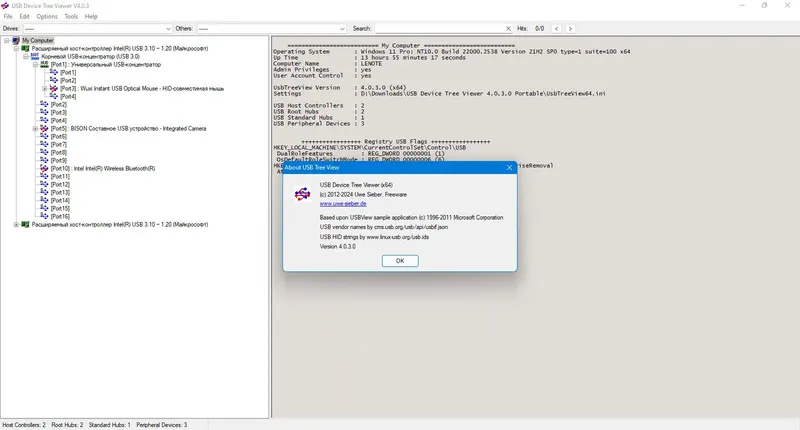
Task: Click the device icon of Wuxi Optical Mouse
Action: click(54, 88)
